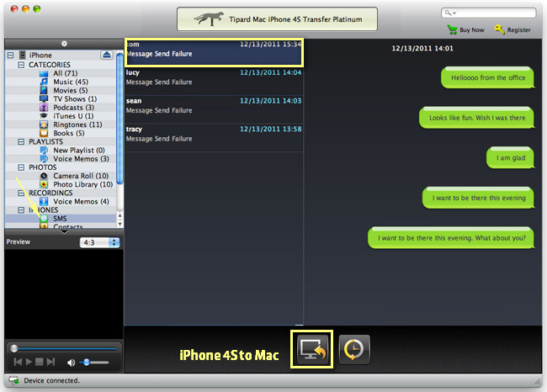547x392 pixels.
Task: Open lucy's message thread
Action: (x=214, y=81)
